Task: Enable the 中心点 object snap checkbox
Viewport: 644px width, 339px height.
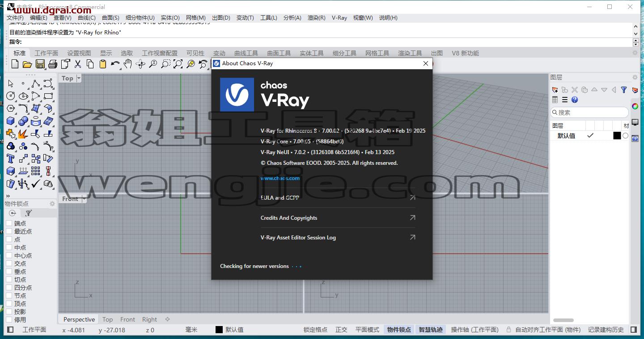Action: [9, 255]
